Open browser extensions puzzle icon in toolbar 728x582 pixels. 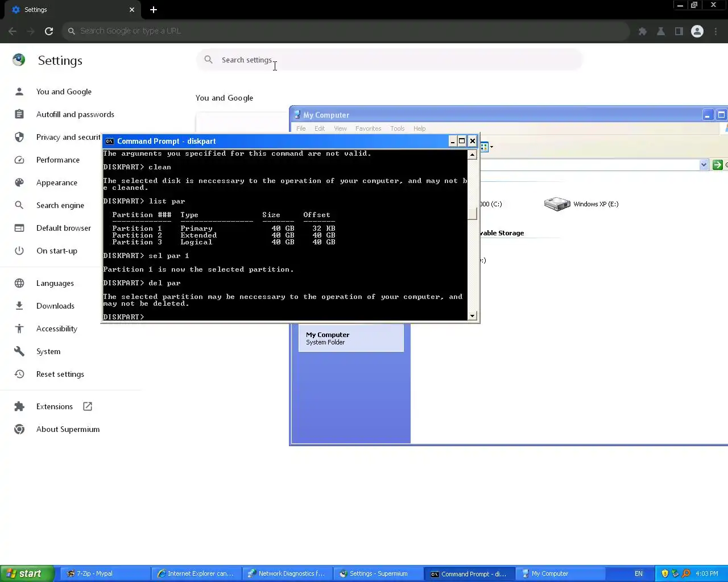point(643,31)
